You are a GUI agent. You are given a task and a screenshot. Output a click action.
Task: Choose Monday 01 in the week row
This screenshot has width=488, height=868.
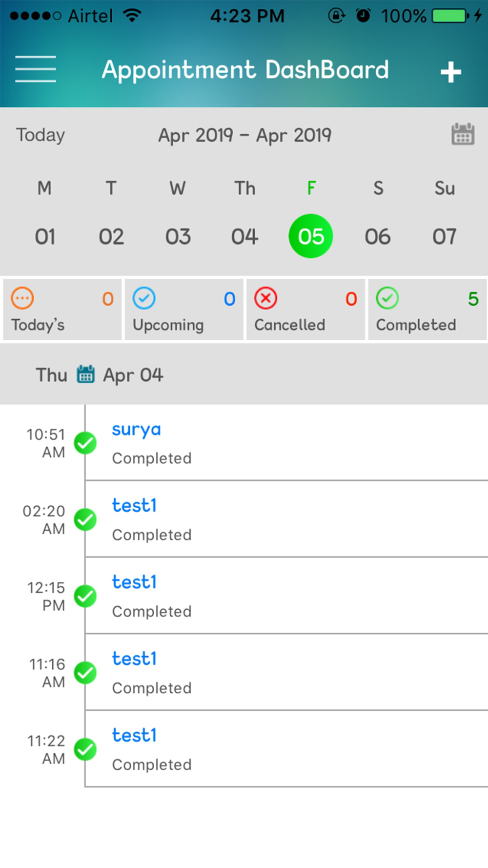click(x=45, y=237)
